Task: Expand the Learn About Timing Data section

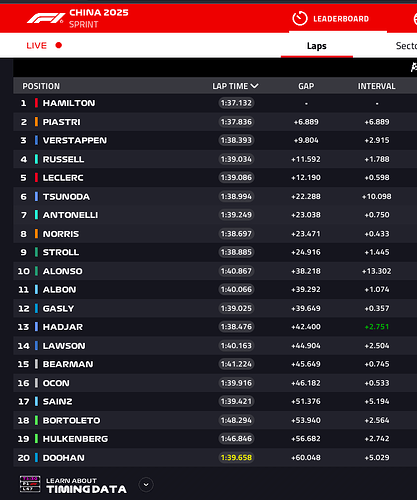Action: coord(146,485)
